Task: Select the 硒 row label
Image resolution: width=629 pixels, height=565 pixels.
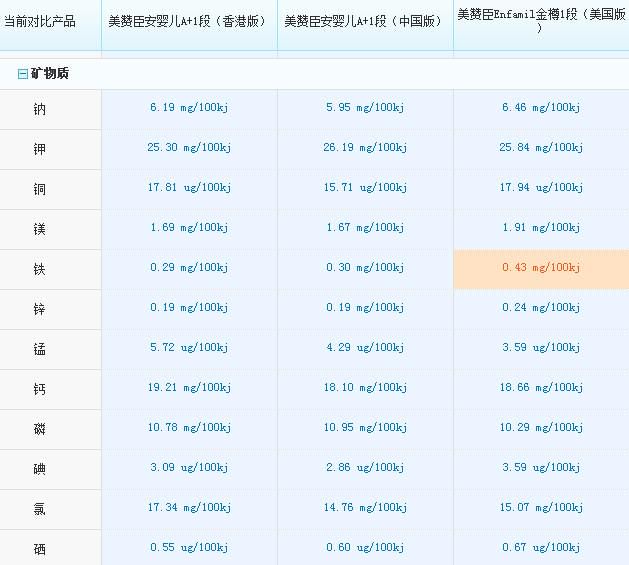Action: (39, 549)
